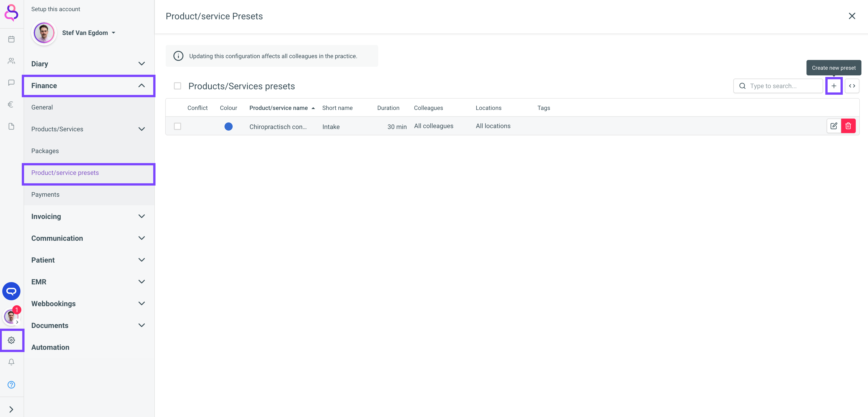Click the info icon in the notice

178,56
